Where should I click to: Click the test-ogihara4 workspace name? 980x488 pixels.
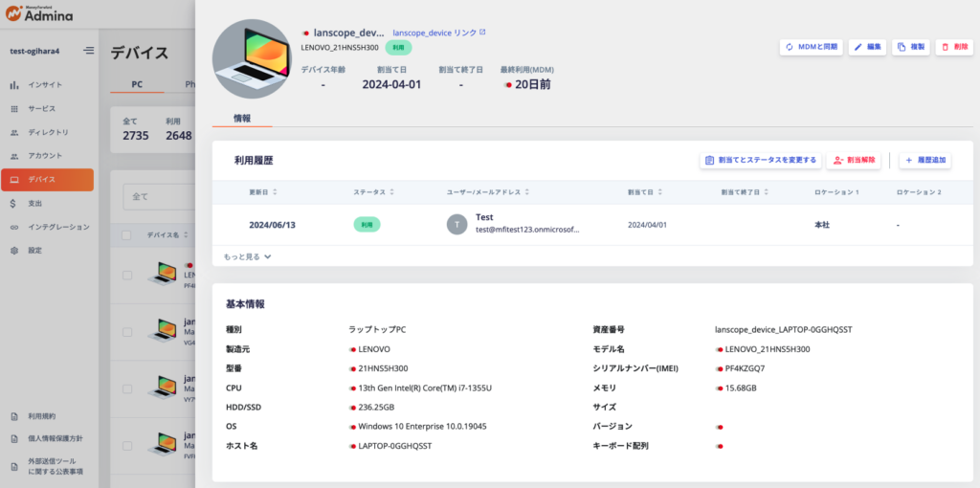coord(34,51)
